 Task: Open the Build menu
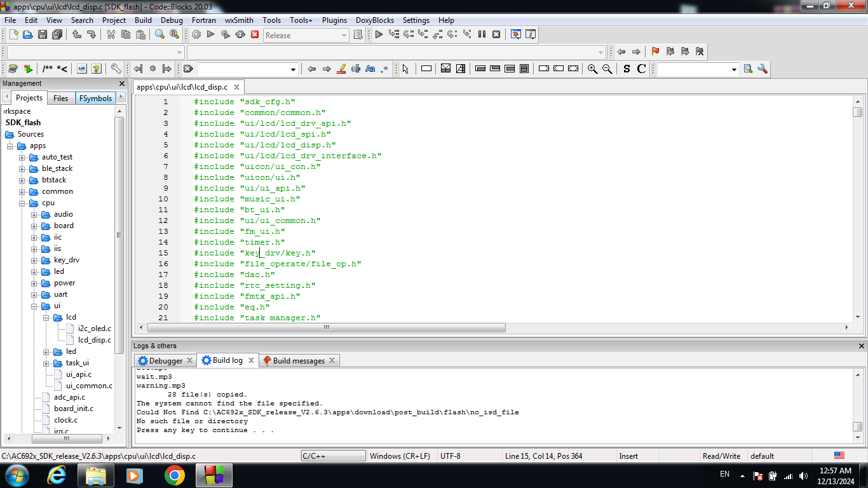tap(143, 20)
